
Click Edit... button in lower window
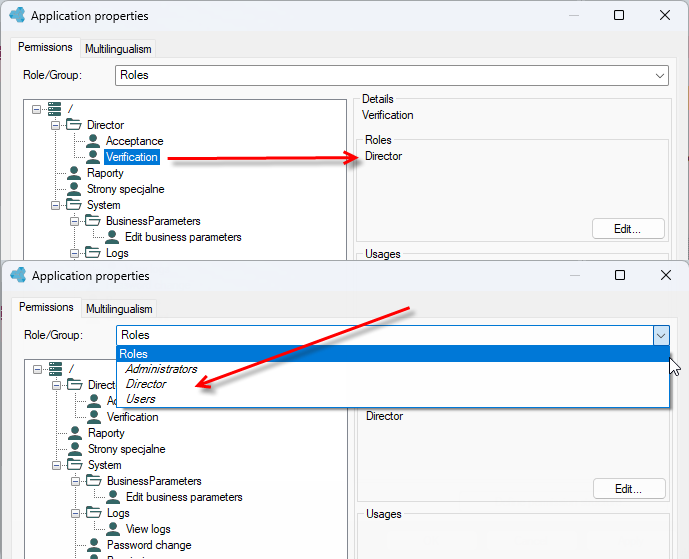pyautogui.click(x=629, y=489)
